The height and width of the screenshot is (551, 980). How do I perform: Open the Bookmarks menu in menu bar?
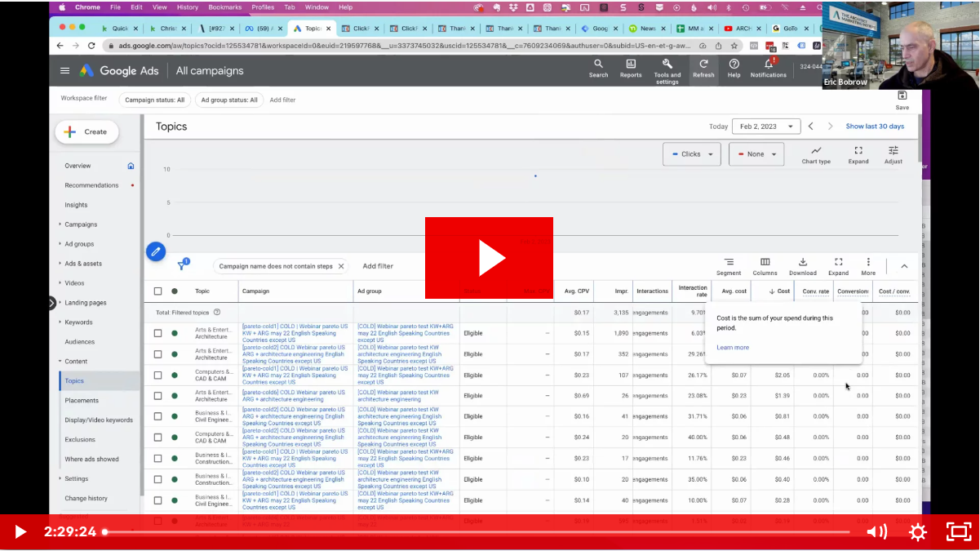pyautogui.click(x=225, y=7)
